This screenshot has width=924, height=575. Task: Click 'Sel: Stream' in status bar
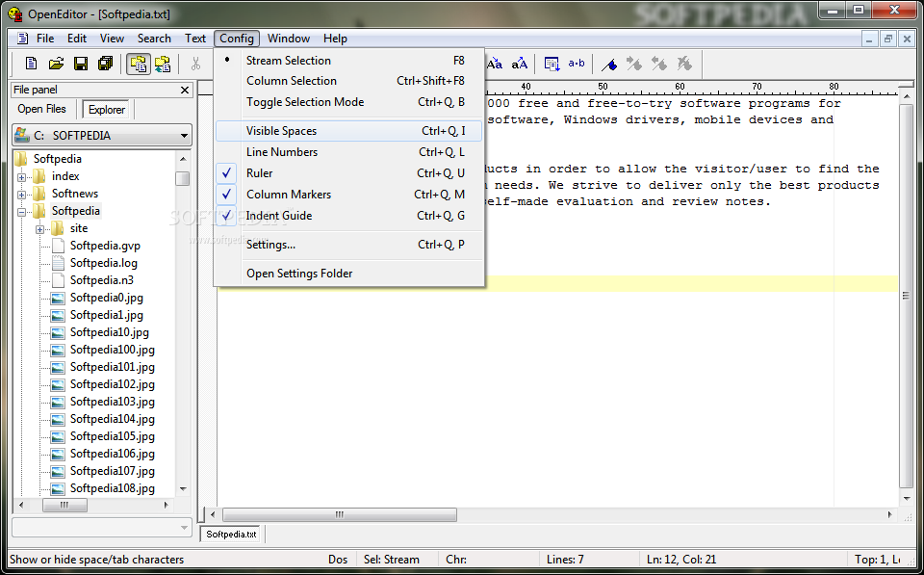click(x=392, y=560)
